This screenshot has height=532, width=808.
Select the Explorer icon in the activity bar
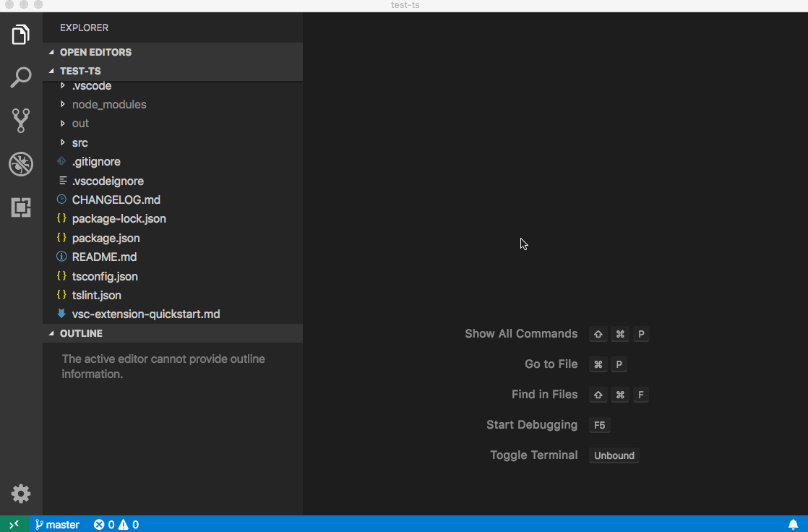pyautogui.click(x=21, y=34)
